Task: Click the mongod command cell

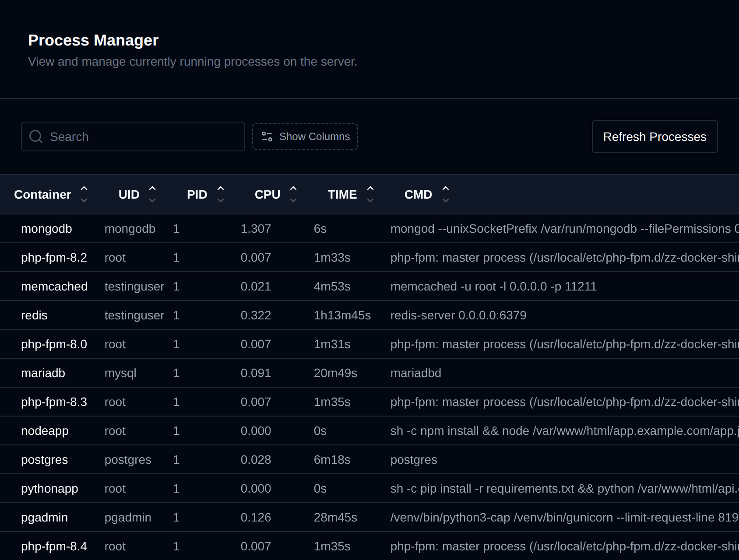Action: point(564,229)
